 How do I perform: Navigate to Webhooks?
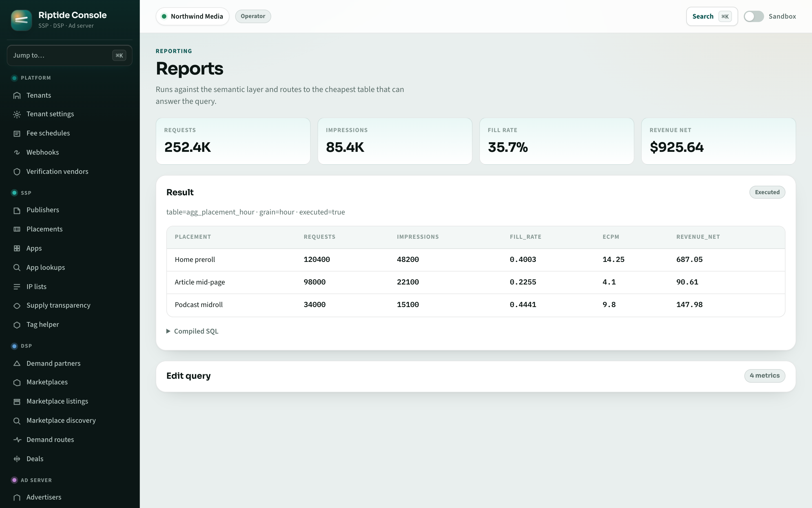[x=69, y=152]
